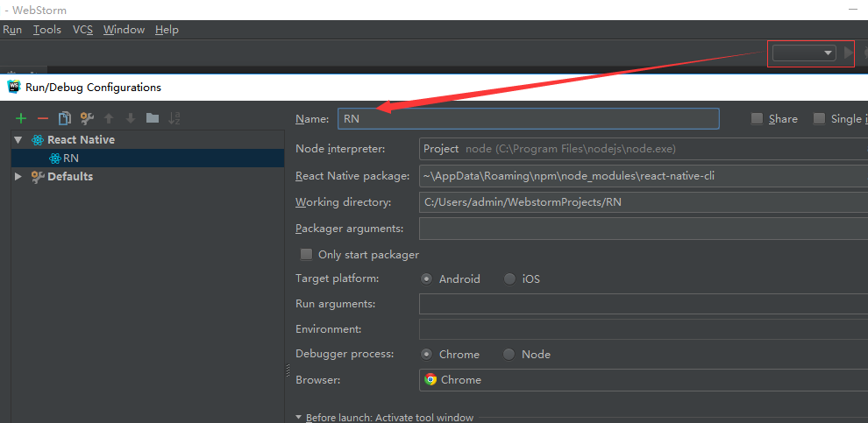
Task: Open the VCS menu
Action: point(82,30)
